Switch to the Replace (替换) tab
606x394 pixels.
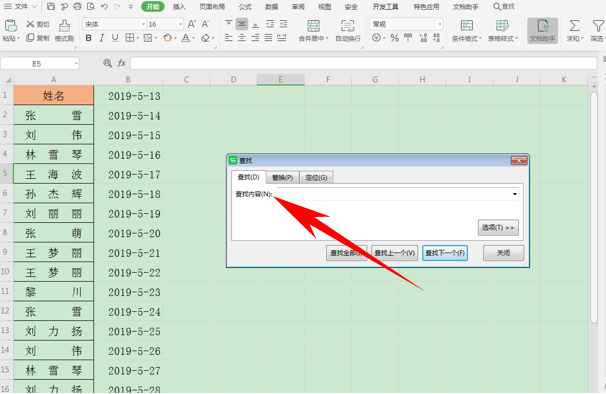283,177
